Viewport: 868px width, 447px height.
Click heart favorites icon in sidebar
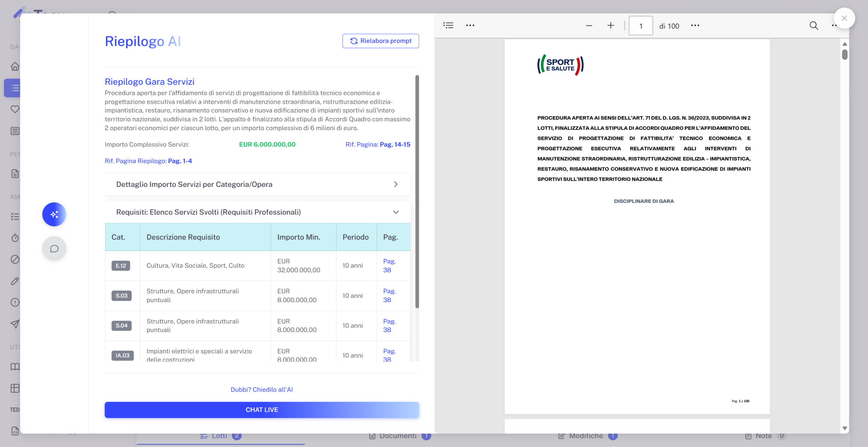[x=15, y=109]
